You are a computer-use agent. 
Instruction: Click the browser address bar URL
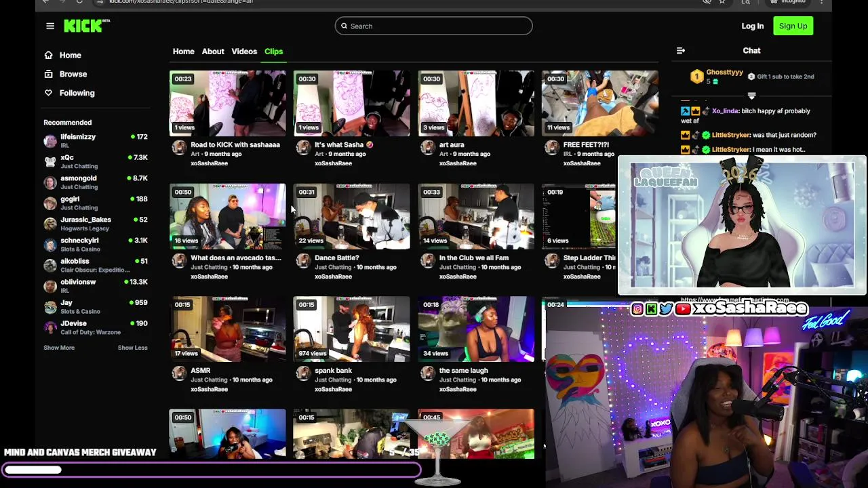[181, 2]
